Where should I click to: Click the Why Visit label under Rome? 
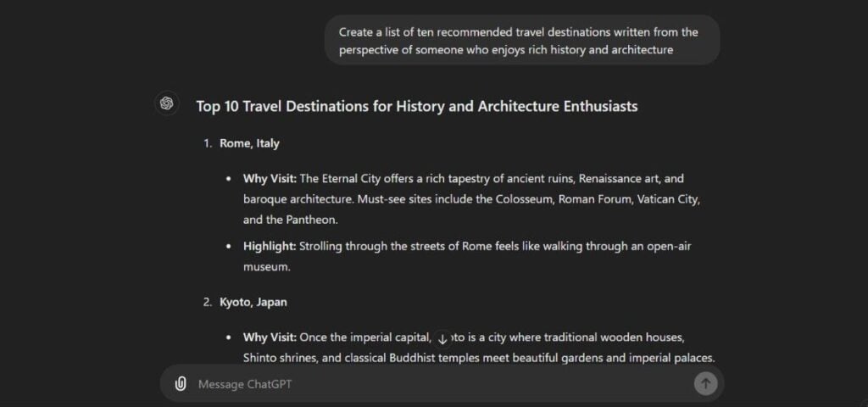tap(270, 179)
